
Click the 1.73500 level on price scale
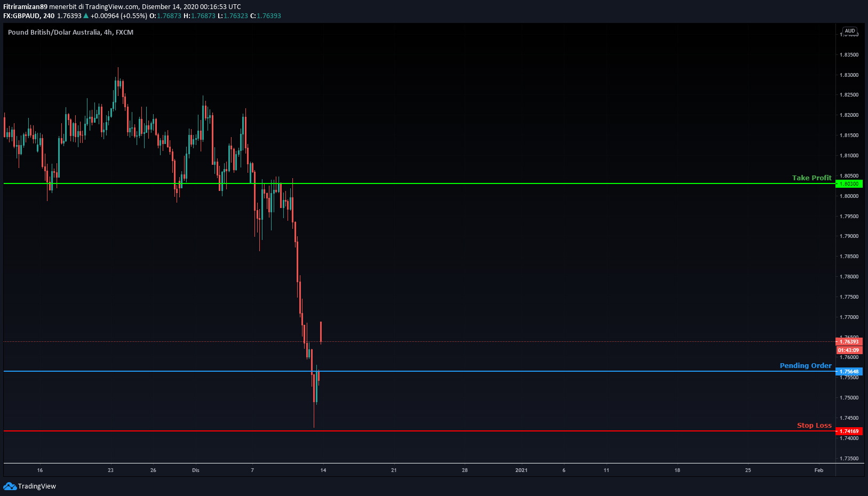coord(849,459)
